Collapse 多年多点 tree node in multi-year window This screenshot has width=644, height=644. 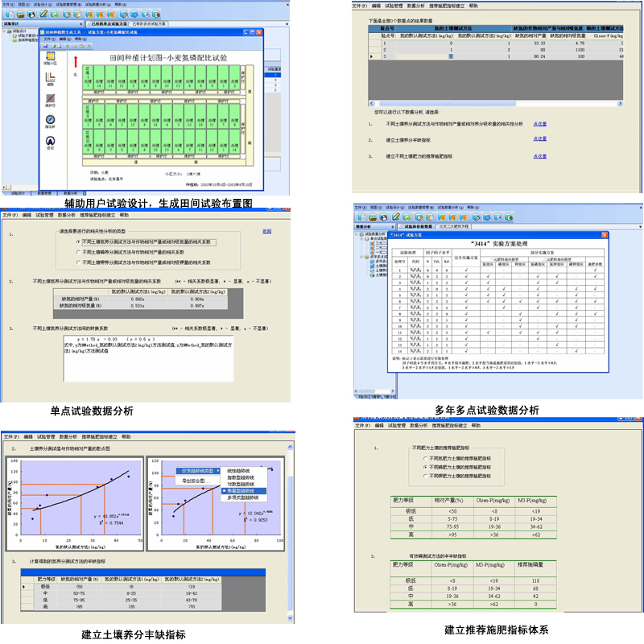(361, 257)
